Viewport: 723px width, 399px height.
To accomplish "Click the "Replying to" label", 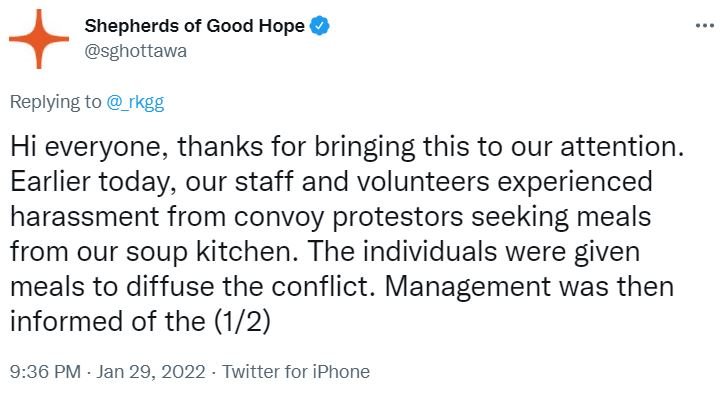I will (x=55, y=102).
